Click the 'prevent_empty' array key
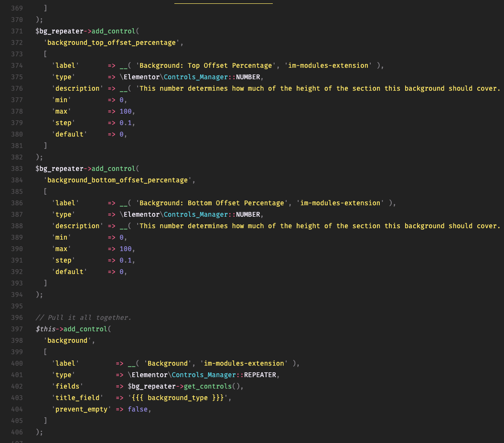This screenshot has width=504, height=443. coord(82,409)
